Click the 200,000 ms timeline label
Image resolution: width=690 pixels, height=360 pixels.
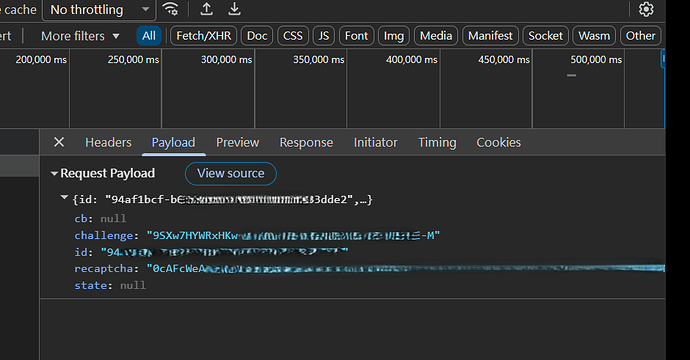pos(41,59)
